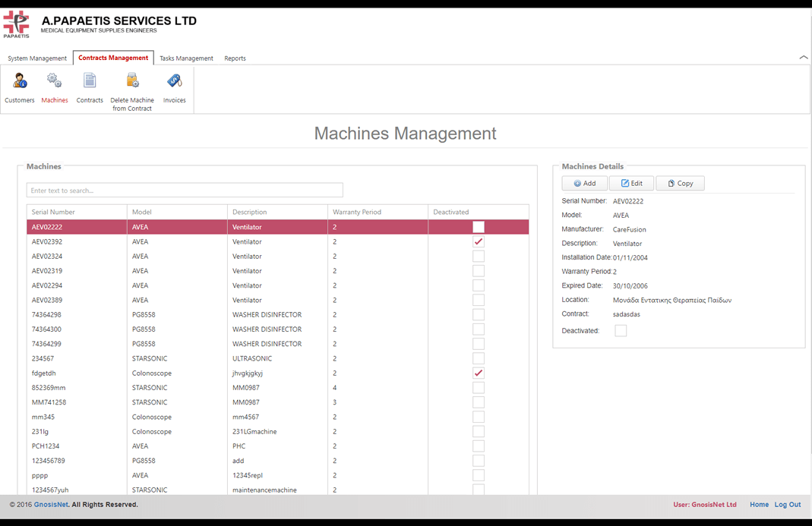
Task: Uncheck Deactivated box for fdgetdh row
Action: [x=479, y=373]
